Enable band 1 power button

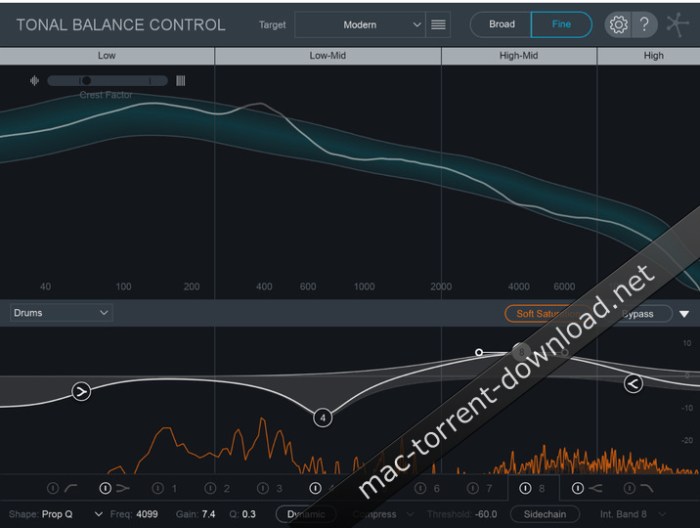[158, 488]
